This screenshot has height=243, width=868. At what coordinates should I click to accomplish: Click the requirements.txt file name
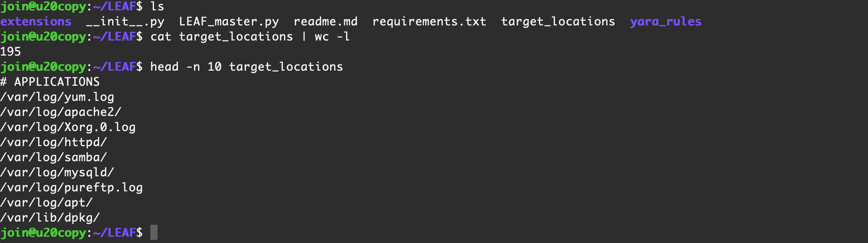click(429, 21)
